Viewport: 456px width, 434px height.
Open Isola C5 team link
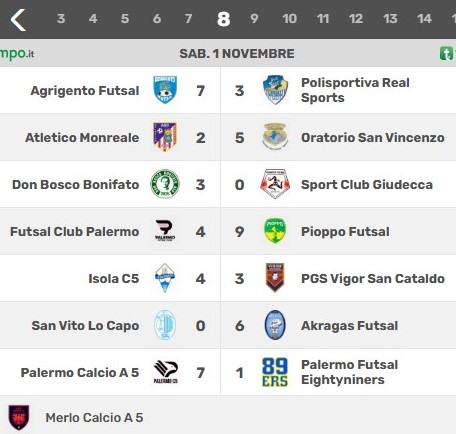click(114, 278)
